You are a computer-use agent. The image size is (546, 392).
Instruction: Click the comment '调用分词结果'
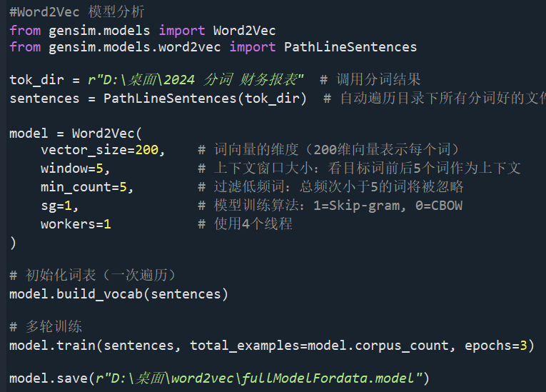(378, 80)
